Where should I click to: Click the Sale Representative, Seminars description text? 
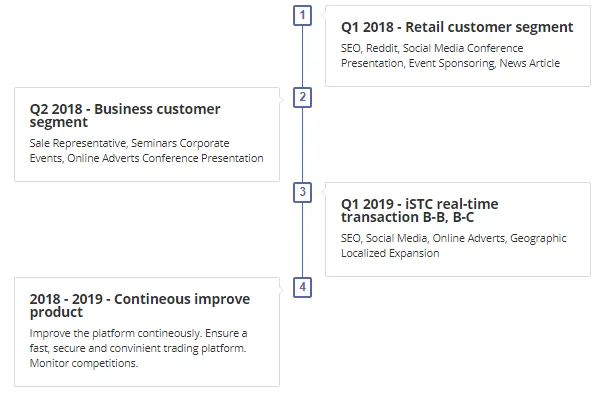pyautogui.click(x=146, y=151)
